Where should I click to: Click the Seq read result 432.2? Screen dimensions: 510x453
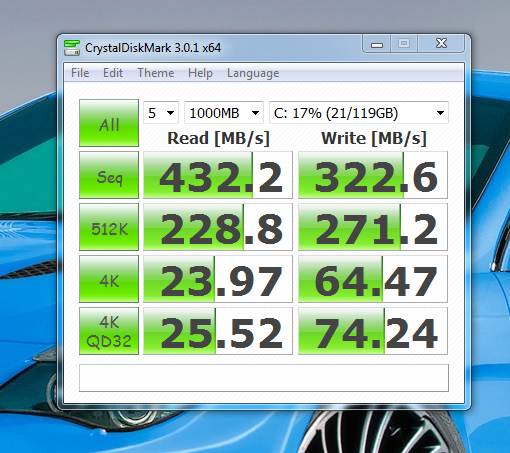(x=218, y=175)
